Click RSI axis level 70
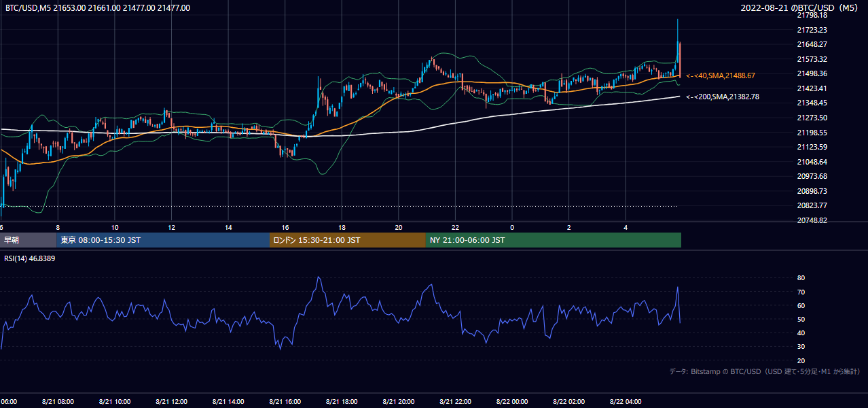 tap(801, 292)
